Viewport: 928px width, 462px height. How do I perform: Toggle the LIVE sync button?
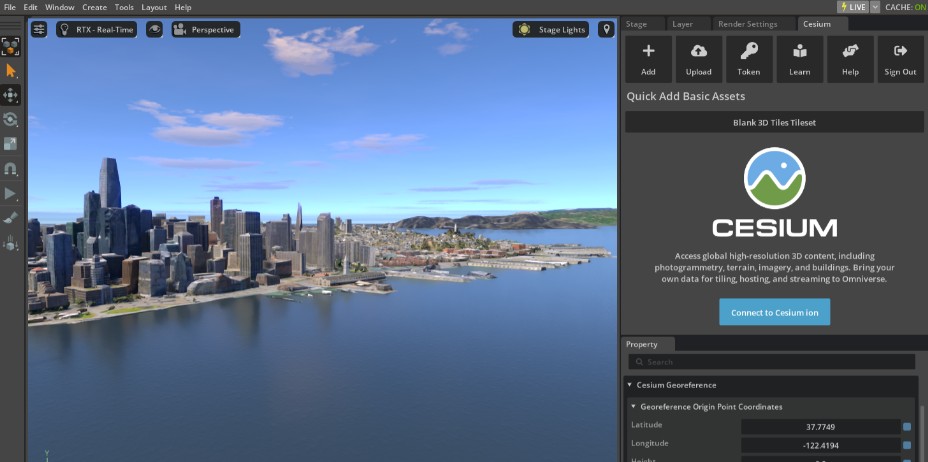853,7
